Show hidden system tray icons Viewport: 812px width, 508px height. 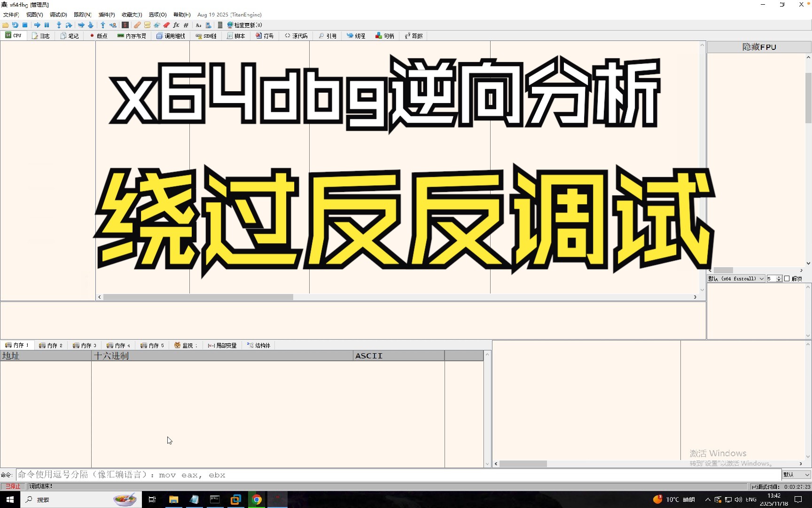[x=708, y=500]
